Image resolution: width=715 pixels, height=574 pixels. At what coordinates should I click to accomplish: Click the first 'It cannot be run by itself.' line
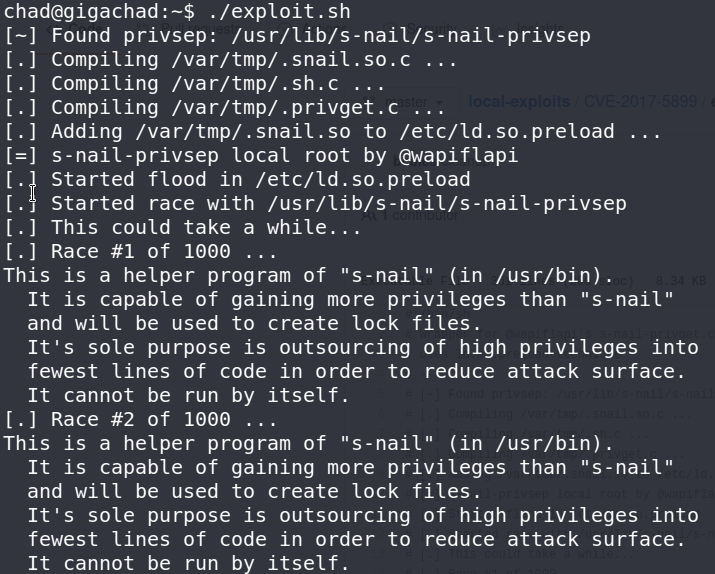click(x=188, y=395)
